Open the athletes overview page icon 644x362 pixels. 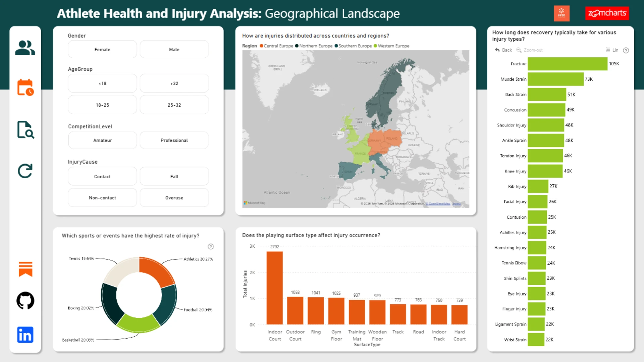coord(25,48)
